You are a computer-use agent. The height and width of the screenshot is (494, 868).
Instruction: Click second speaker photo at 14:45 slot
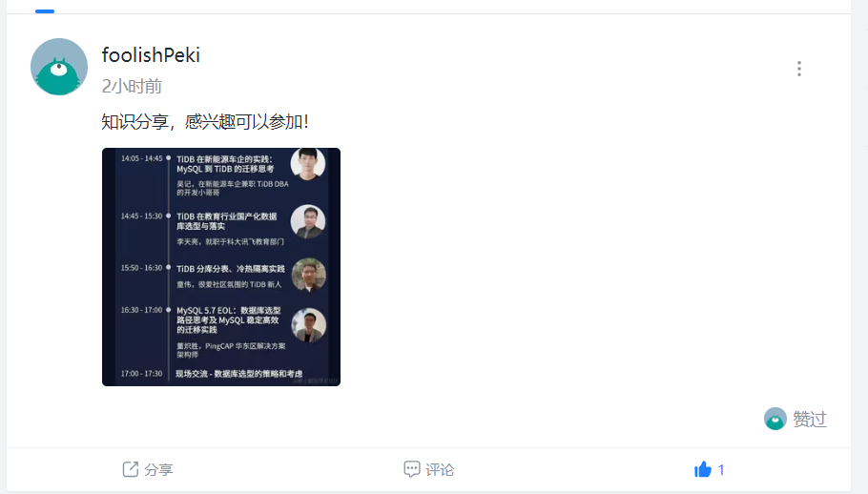point(308,221)
